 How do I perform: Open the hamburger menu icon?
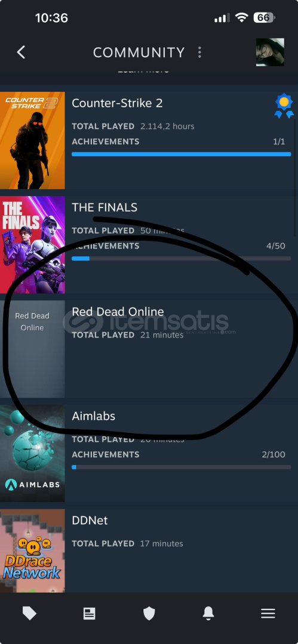pos(268,614)
